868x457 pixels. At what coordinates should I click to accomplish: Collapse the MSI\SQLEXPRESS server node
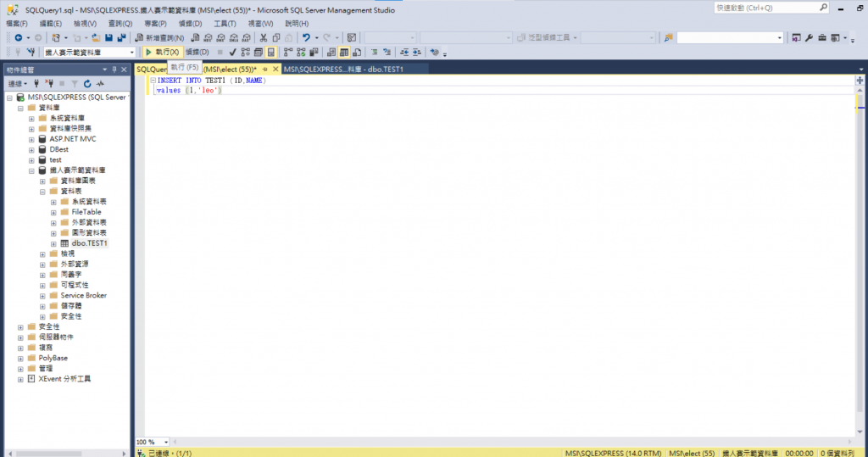point(9,98)
